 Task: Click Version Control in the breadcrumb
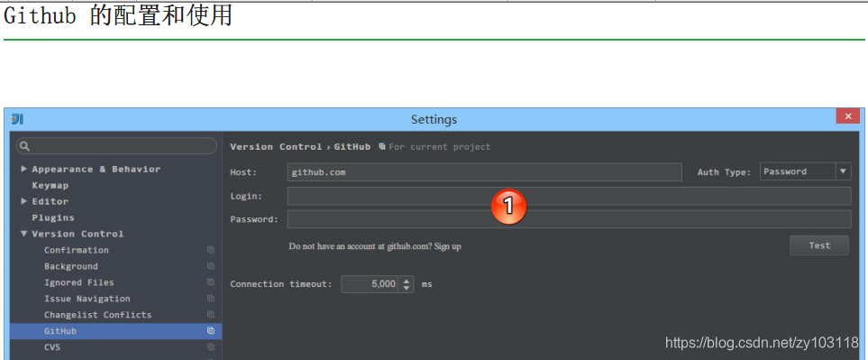(276, 147)
